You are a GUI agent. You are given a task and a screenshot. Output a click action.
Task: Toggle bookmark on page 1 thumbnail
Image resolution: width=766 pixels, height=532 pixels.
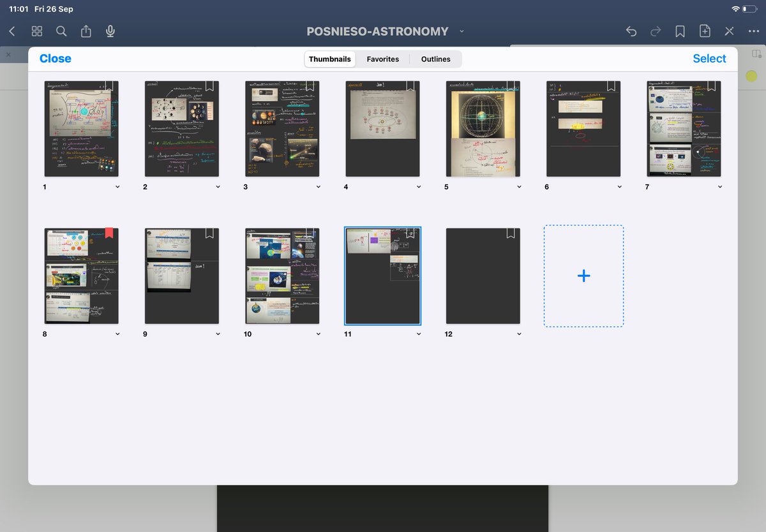(109, 86)
